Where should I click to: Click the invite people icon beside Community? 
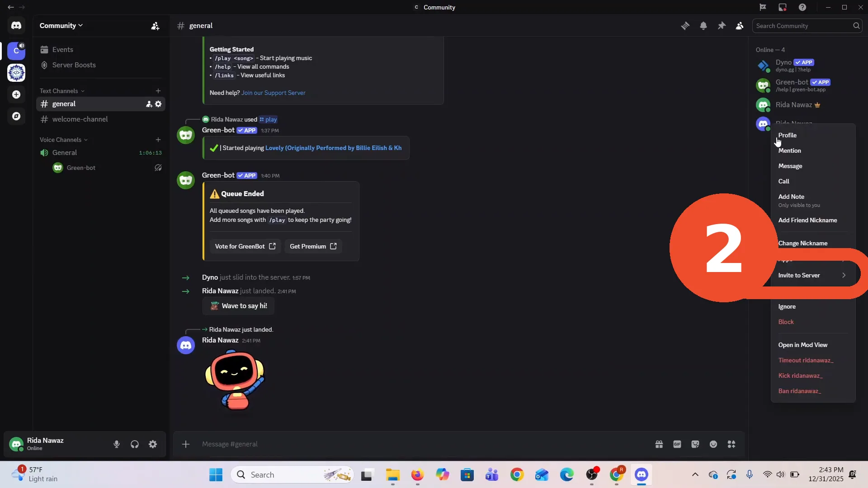pyautogui.click(x=155, y=26)
